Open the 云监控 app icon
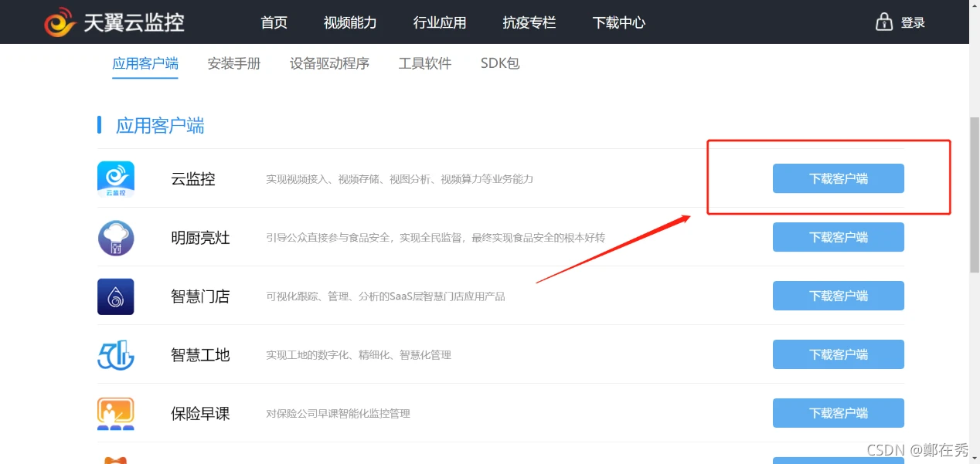This screenshot has width=980, height=464. pyautogui.click(x=116, y=179)
